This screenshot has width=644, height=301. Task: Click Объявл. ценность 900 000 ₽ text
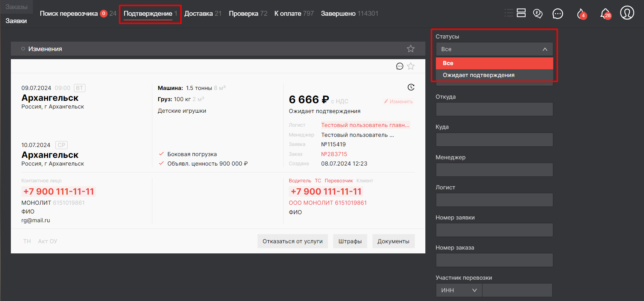click(207, 163)
